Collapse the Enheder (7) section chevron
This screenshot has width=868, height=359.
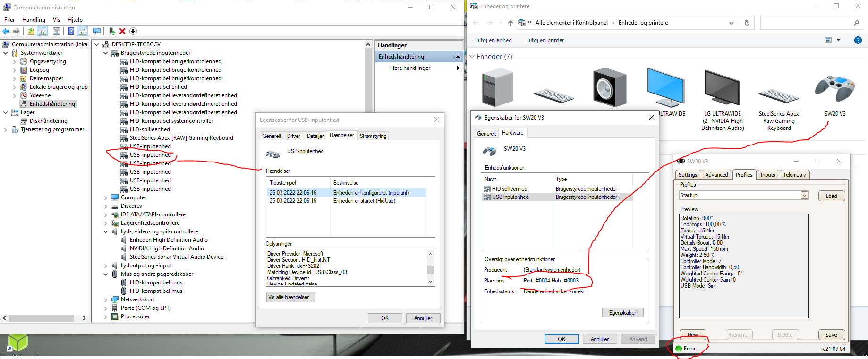click(x=472, y=57)
